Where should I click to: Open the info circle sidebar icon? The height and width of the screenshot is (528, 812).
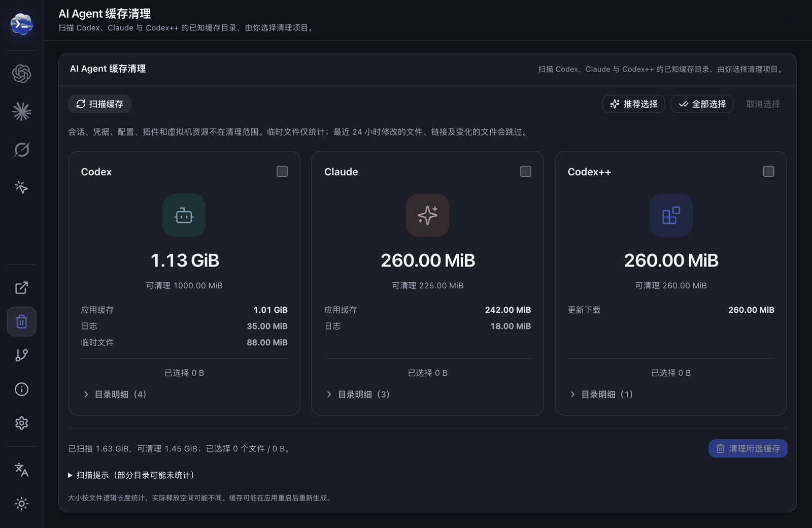tap(21, 389)
